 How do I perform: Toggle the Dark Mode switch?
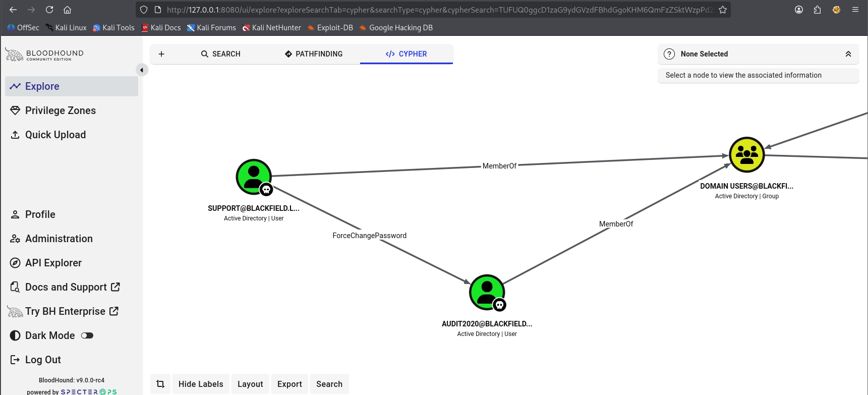tap(87, 335)
